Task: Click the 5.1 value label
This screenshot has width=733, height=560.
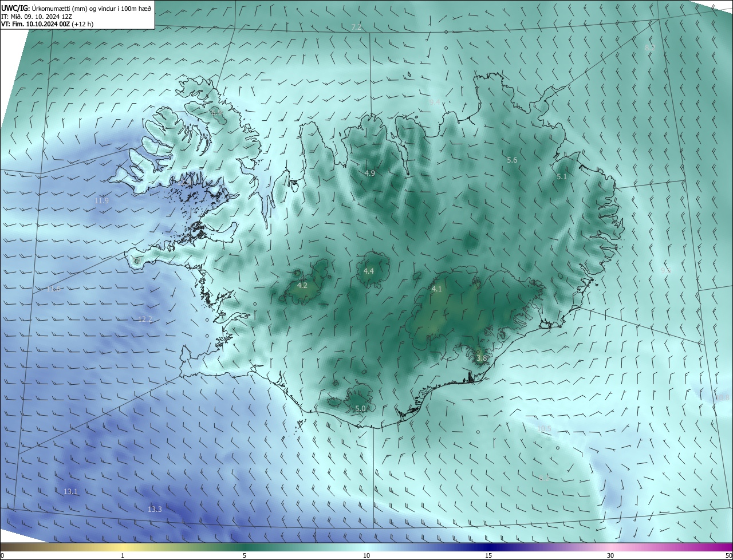Action: 561,177
